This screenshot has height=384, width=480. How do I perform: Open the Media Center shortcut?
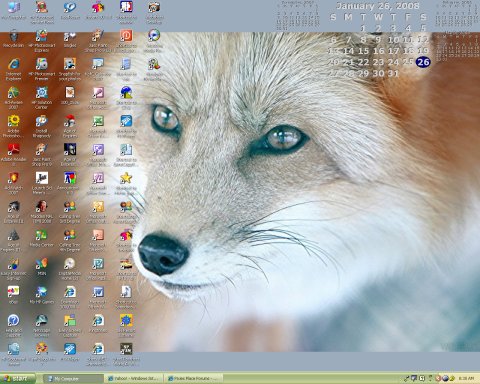[x=42, y=238]
